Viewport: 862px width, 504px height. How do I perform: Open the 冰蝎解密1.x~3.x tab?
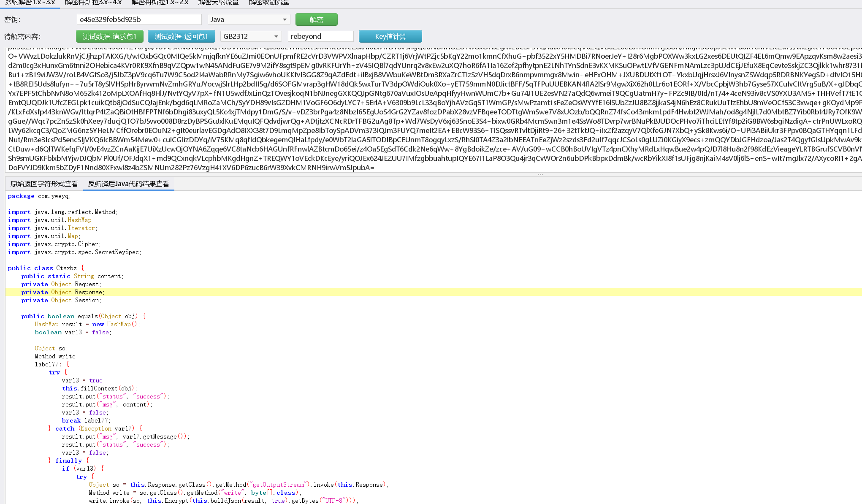tap(30, 3)
